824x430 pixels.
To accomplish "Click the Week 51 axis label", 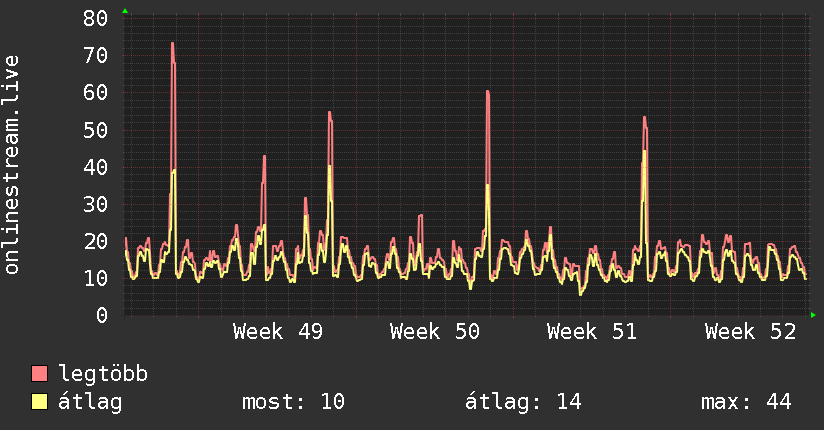I will [592, 332].
